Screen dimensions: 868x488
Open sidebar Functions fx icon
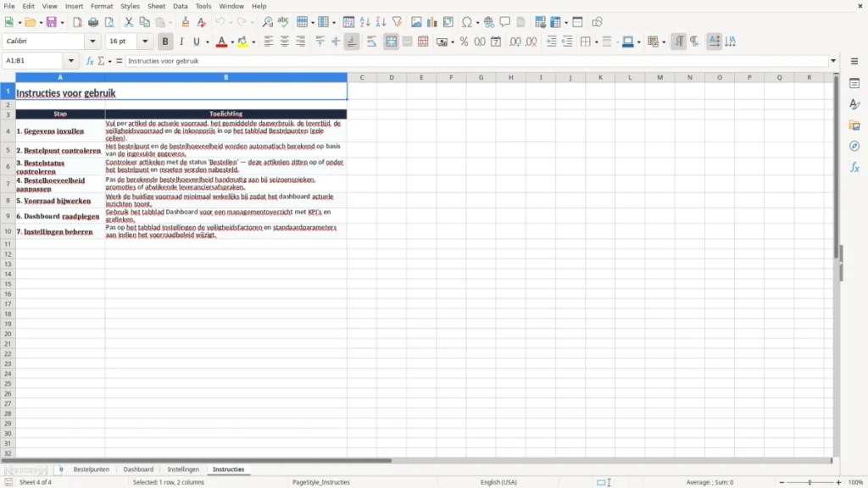tap(854, 168)
